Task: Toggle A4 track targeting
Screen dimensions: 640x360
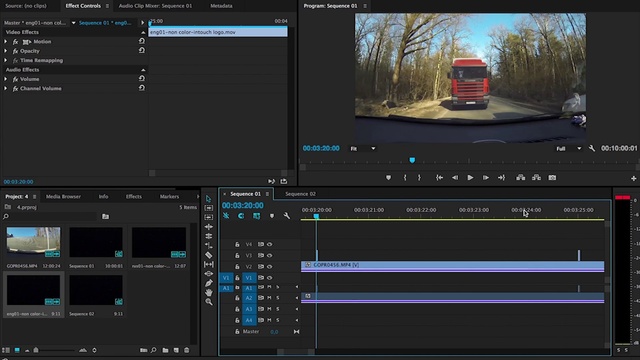Action: click(249, 320)
